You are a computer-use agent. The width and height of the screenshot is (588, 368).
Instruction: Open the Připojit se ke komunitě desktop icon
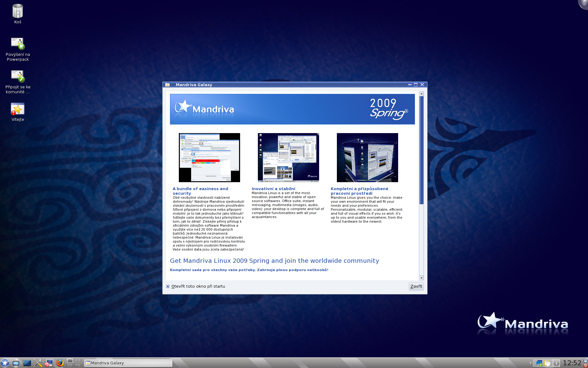(18, 82)
